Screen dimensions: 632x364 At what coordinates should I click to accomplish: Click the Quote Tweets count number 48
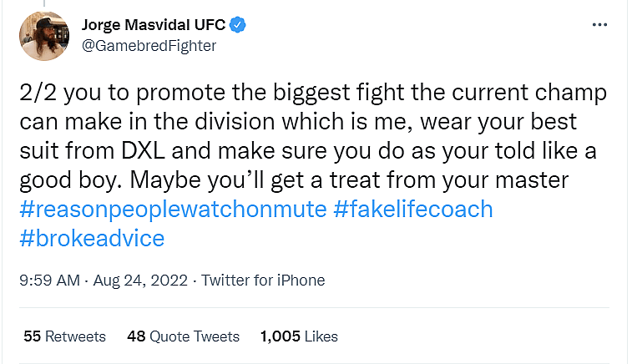pos(136,336)
